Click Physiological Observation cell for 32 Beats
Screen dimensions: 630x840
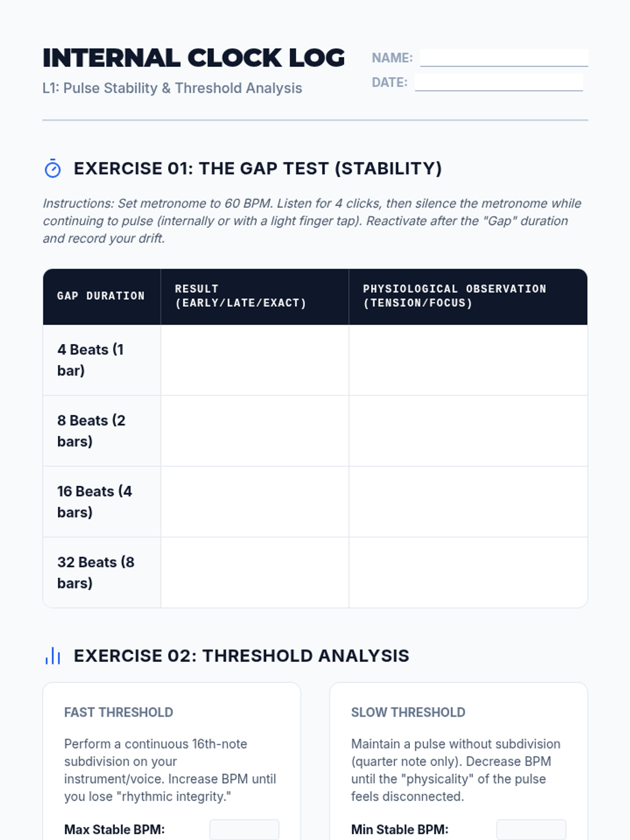point(468,573)
